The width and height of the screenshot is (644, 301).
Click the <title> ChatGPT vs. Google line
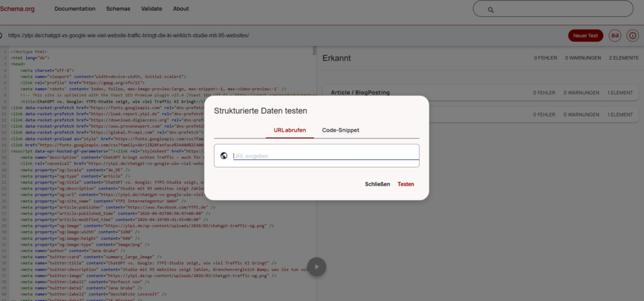[113, 101]
